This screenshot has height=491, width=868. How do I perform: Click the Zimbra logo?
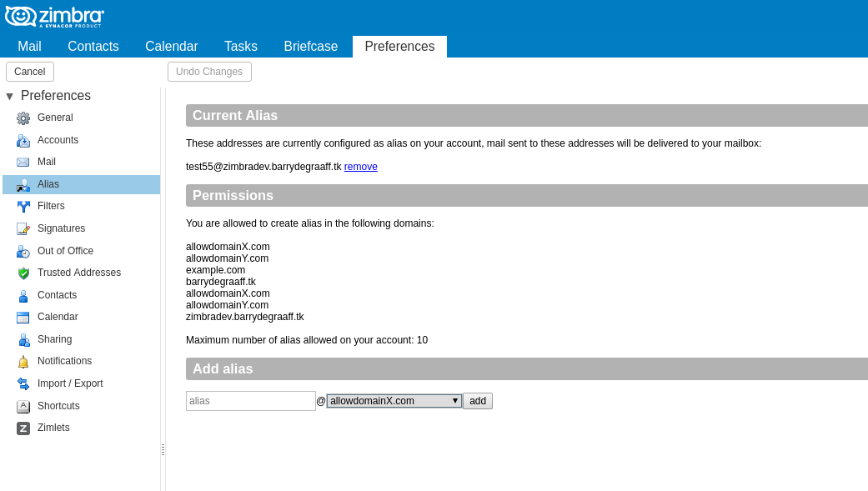tap(54, 17)
